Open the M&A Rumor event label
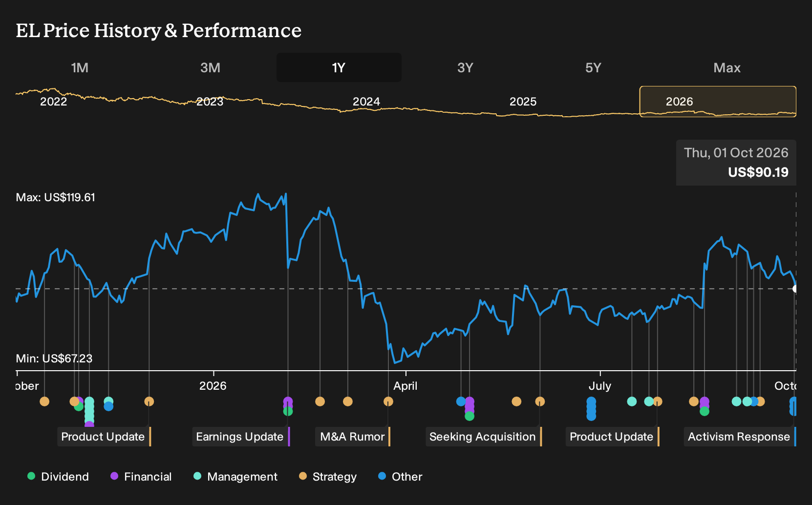Screen dimensions: 812x505 [x=352, y=437]
